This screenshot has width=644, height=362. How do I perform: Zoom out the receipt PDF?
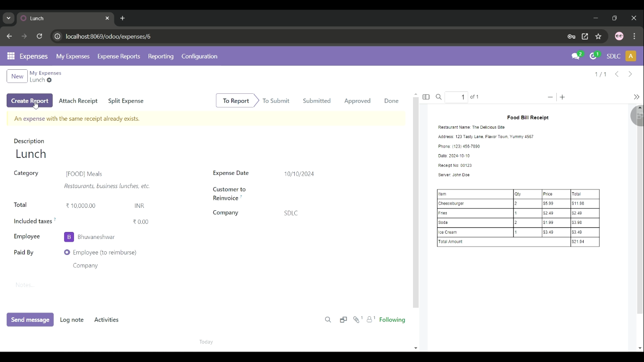tap(550, 97)
